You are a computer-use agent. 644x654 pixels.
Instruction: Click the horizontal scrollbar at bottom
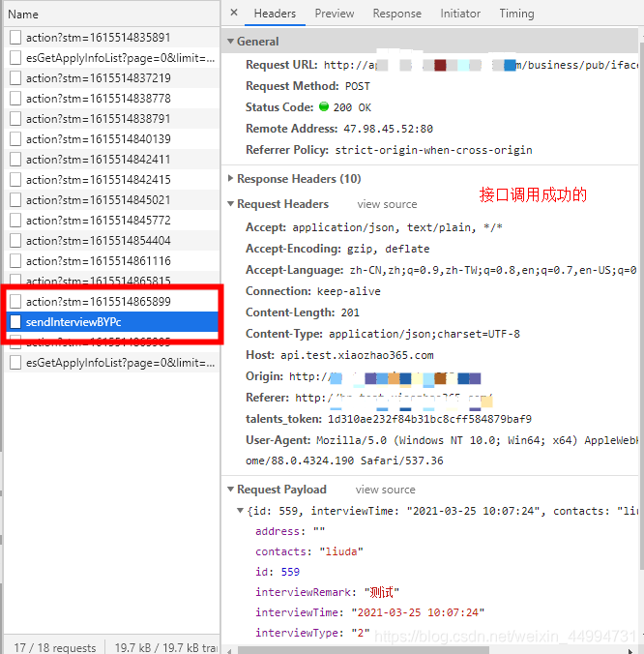point(363,650)
